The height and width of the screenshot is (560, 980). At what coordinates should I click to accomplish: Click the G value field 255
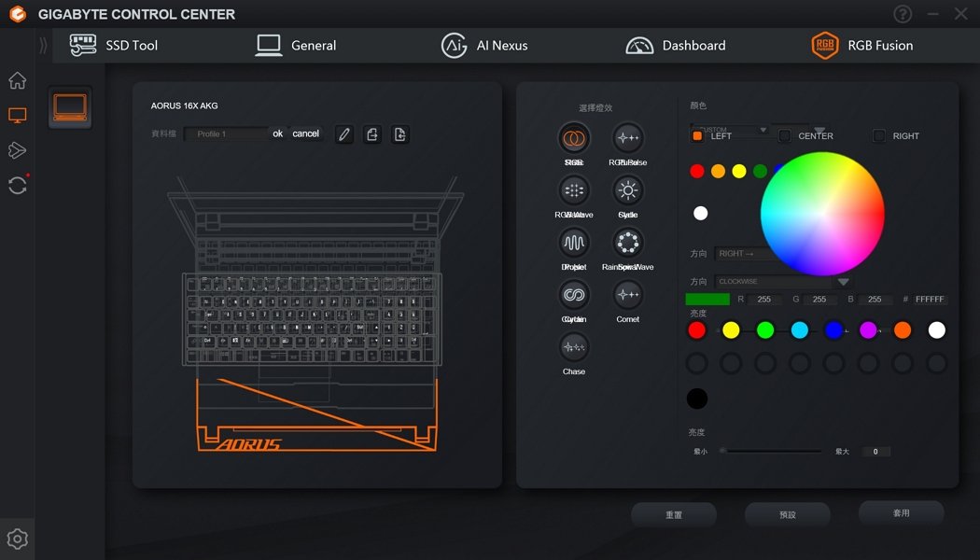[819, 300]
